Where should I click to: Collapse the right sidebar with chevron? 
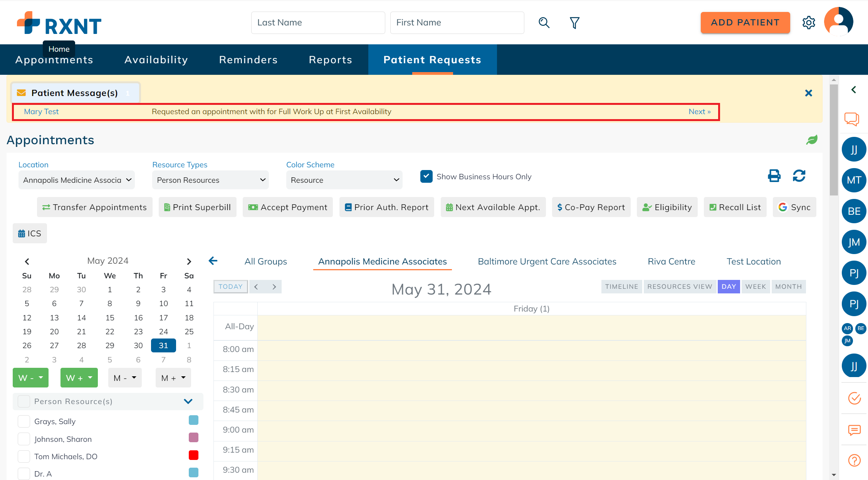coord(854,90)
